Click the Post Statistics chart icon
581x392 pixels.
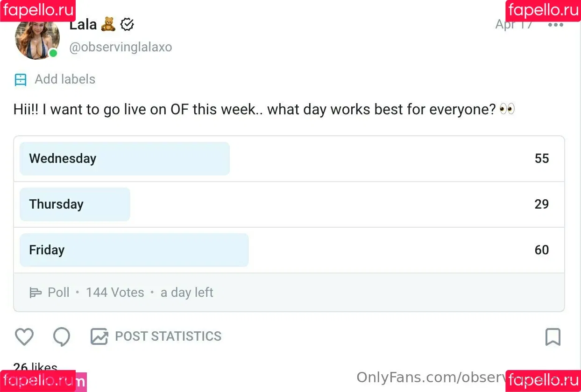click(99, 336)
